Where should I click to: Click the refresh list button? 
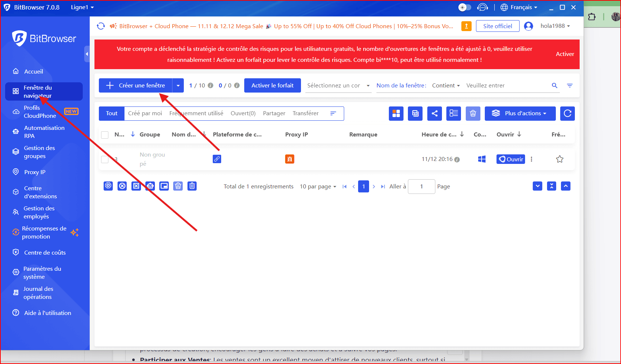pyautogui.click(x=567, y=113)
